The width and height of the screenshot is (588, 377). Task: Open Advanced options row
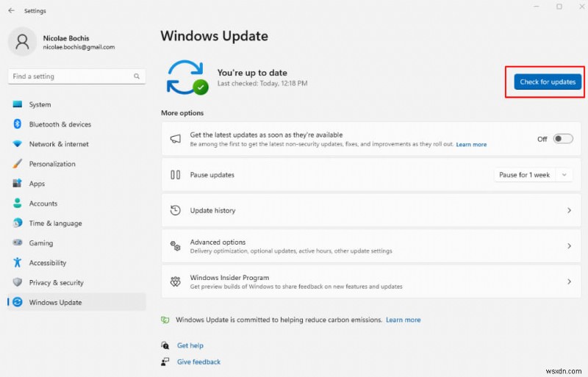point(371,246)
